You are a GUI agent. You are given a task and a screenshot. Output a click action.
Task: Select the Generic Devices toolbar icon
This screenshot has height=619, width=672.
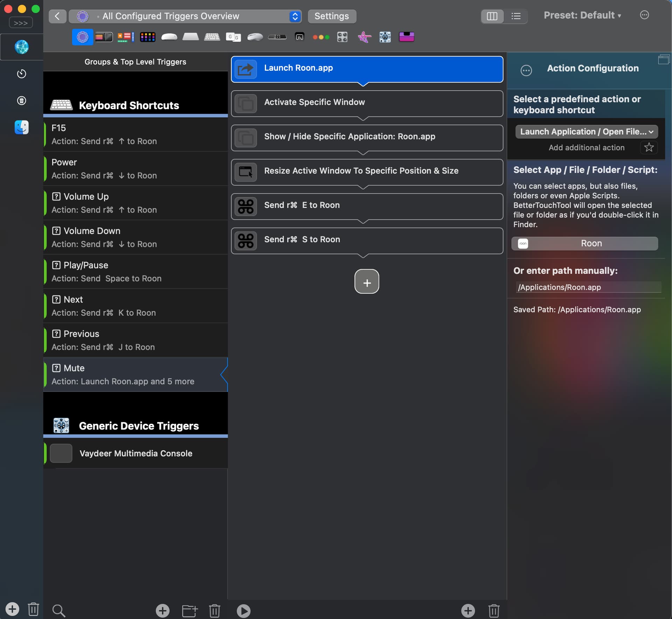pyautogui.click(x=385, y=37)
